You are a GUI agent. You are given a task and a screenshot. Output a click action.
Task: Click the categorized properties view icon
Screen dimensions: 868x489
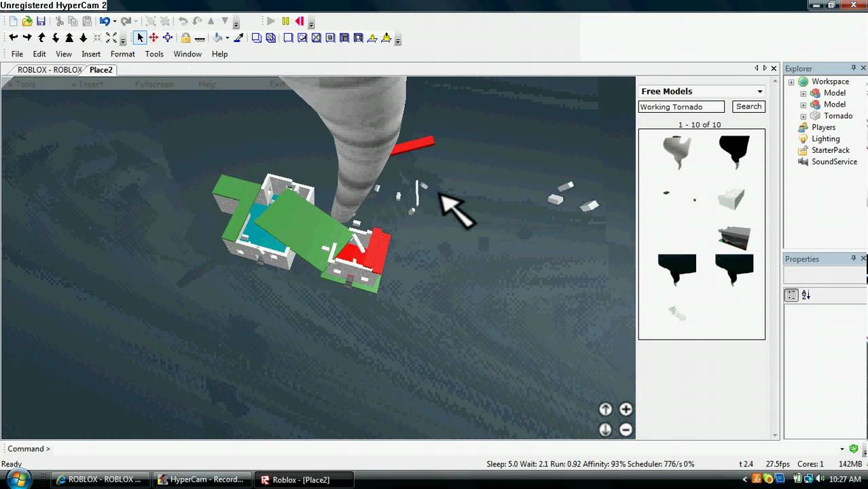(x=791, y=295)
